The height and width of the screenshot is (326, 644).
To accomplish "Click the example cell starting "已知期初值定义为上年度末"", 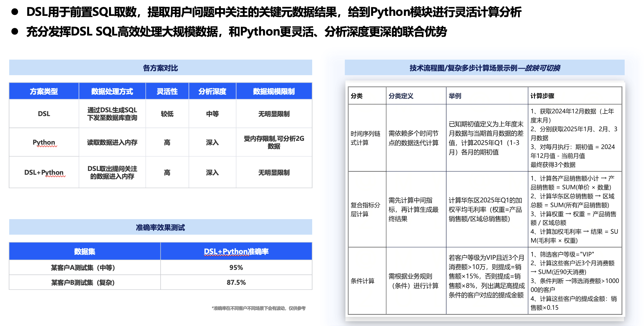I will click(x=487, y=138).
